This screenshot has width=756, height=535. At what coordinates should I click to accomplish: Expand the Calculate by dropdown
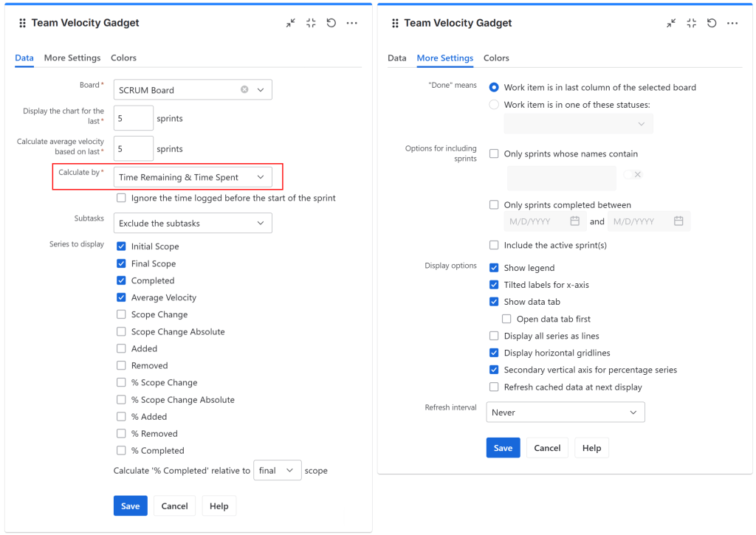[193, 177]
